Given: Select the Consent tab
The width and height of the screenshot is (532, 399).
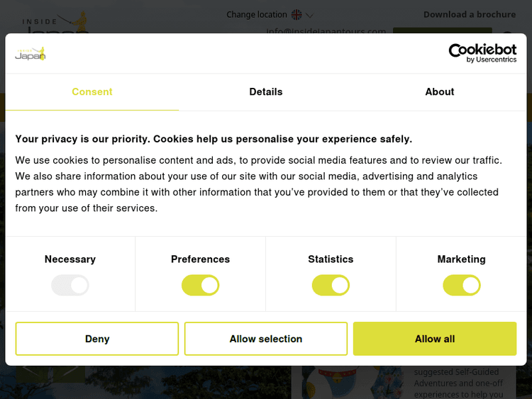Looking at the screenshot, I should pos(92,92).
